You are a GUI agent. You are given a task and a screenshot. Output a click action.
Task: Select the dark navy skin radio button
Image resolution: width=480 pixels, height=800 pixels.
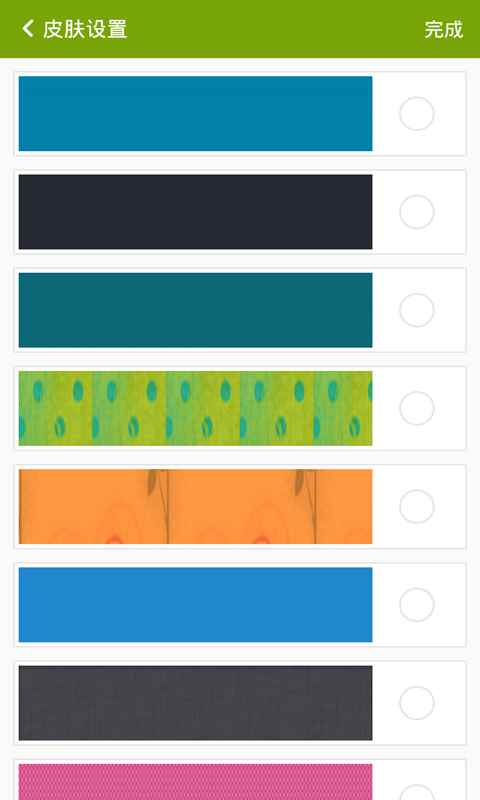point(417,212)
